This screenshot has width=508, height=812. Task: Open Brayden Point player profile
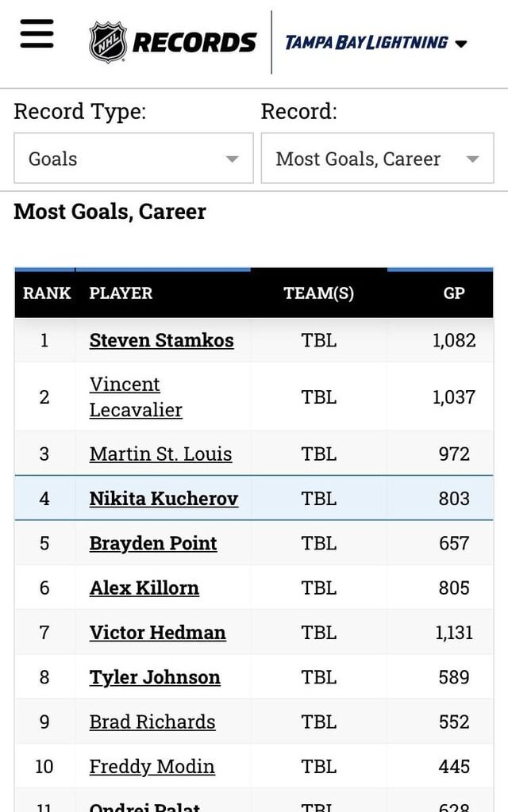pos(152,543)
